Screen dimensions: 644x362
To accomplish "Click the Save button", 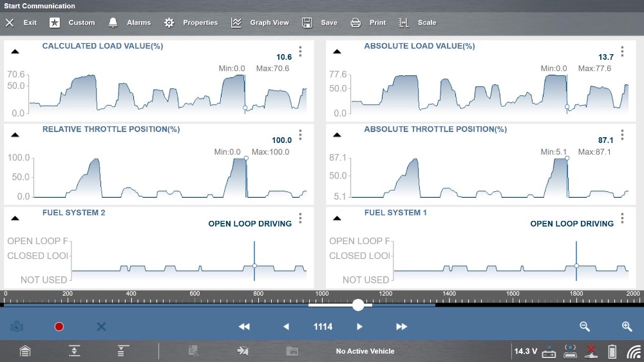I will click(320, 23).
